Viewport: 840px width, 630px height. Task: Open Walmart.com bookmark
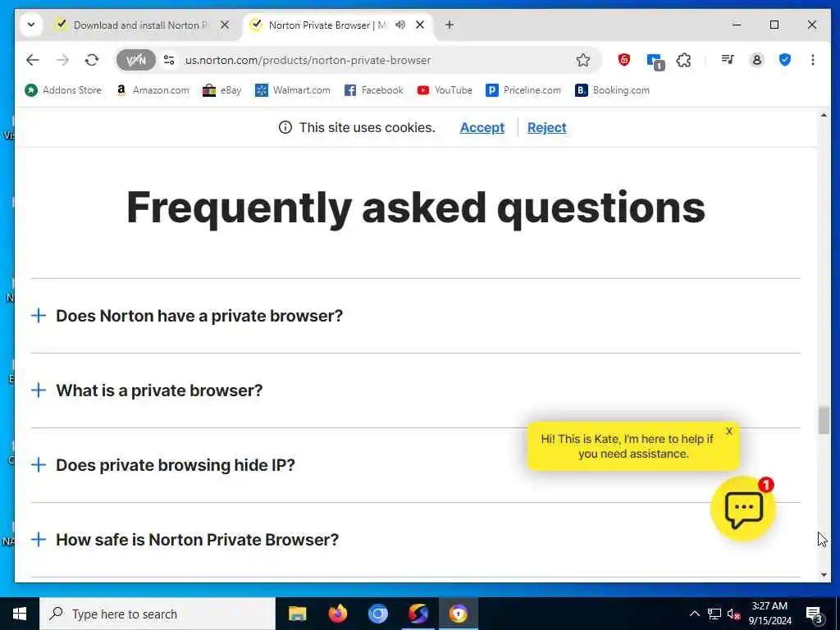tap(293, 90)
